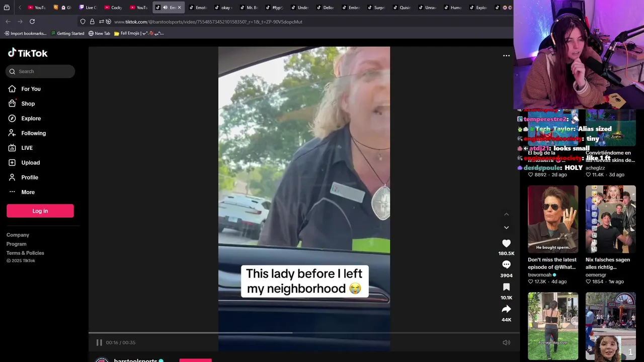
Task: Open the video three-dot options menu
Action: pos(506,56)
